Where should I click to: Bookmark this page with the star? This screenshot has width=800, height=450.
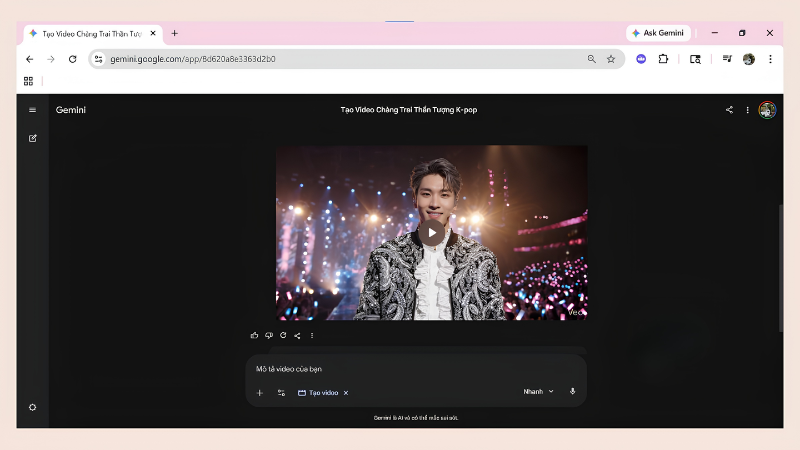[611, 59]
